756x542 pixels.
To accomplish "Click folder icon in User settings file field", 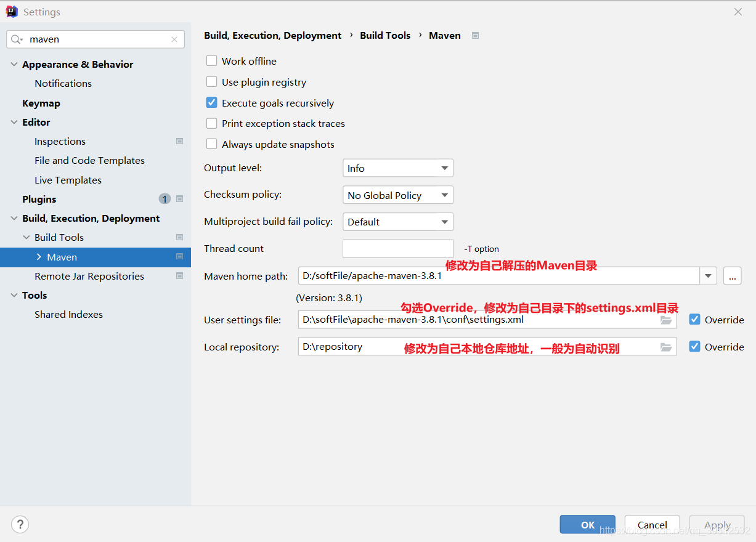I will pyautogui.click(x=665, y=320).
